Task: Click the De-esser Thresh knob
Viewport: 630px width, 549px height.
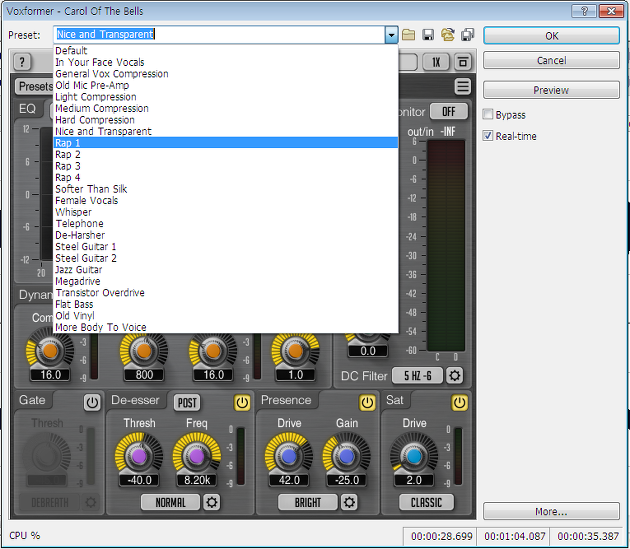Action: click(x=139, y=457)
